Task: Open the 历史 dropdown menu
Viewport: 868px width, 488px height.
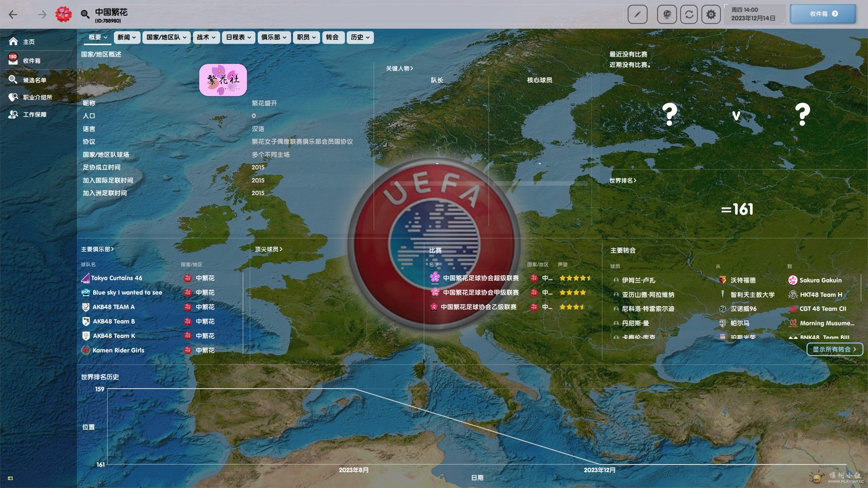Action: pos(360,37)
